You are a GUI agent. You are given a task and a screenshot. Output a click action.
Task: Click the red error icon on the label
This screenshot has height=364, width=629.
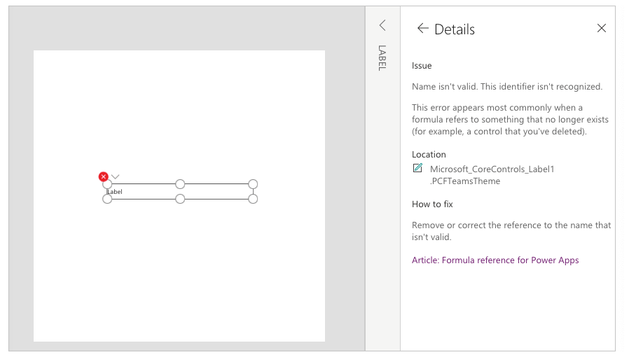pyautogui.click(x=104, y=176)
